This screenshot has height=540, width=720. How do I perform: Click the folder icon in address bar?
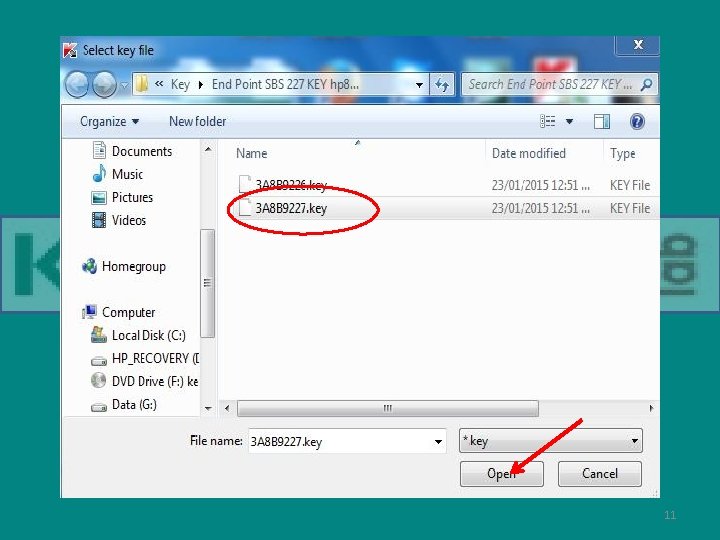pos(142,84)
